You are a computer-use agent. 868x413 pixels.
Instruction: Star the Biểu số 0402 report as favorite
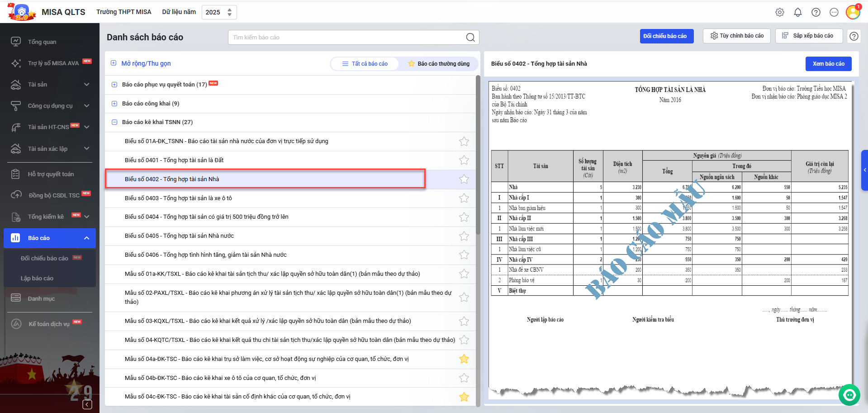pyautogui.click(x=464, y=179)
